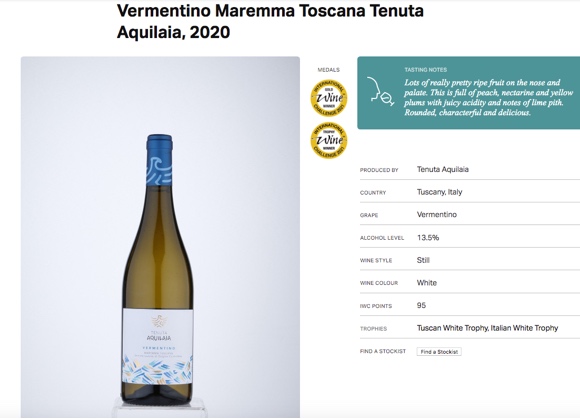Click the 13.5% alcohol level value

coord(428,237)
